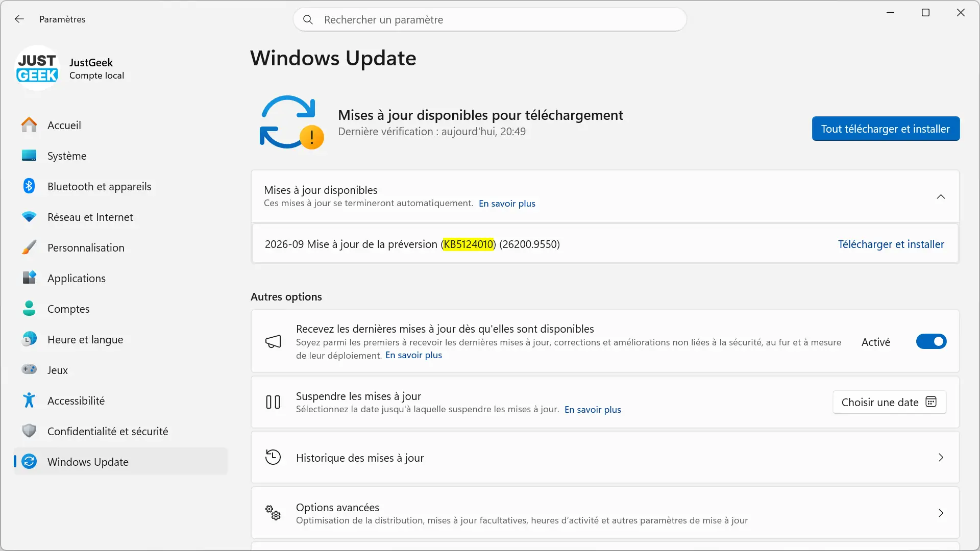980x551 pixels.
Task: Click the Rechercher un paramètre search field
Action: point(489,19)
